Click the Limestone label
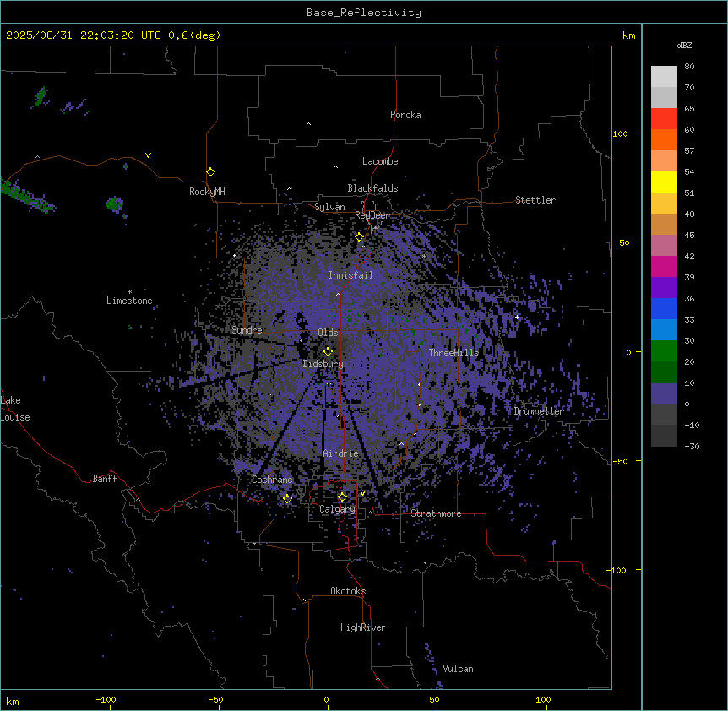 click(x=129, y=301)
